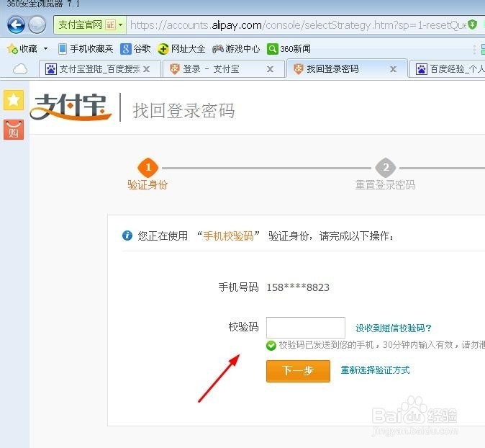Click phone number 158****8823
This screenshot has height=448, width=485.
(298, 287)
